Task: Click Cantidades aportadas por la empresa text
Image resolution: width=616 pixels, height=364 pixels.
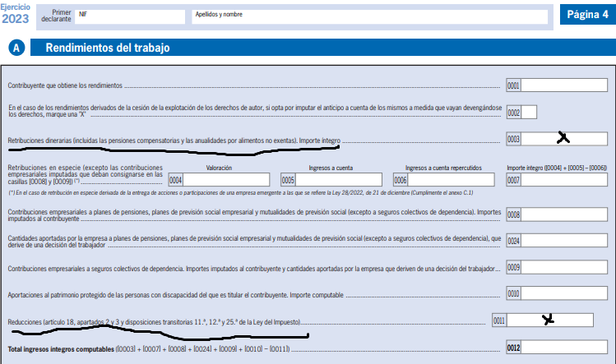Action: click(255, 242)
